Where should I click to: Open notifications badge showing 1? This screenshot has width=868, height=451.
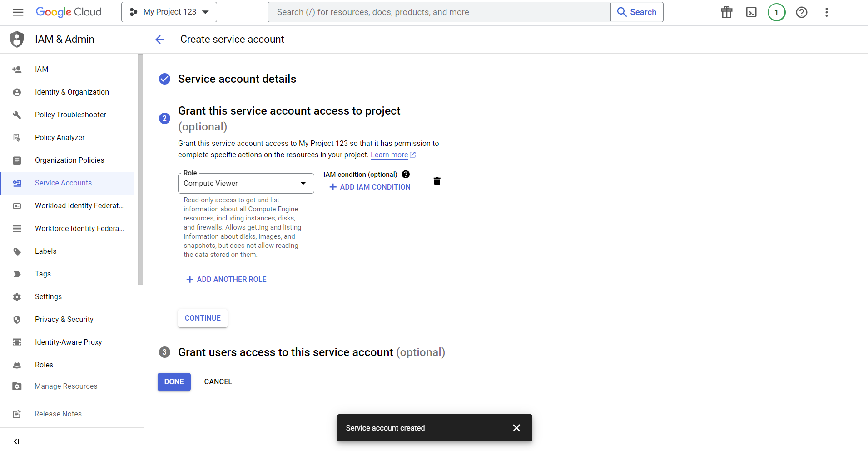777,12
